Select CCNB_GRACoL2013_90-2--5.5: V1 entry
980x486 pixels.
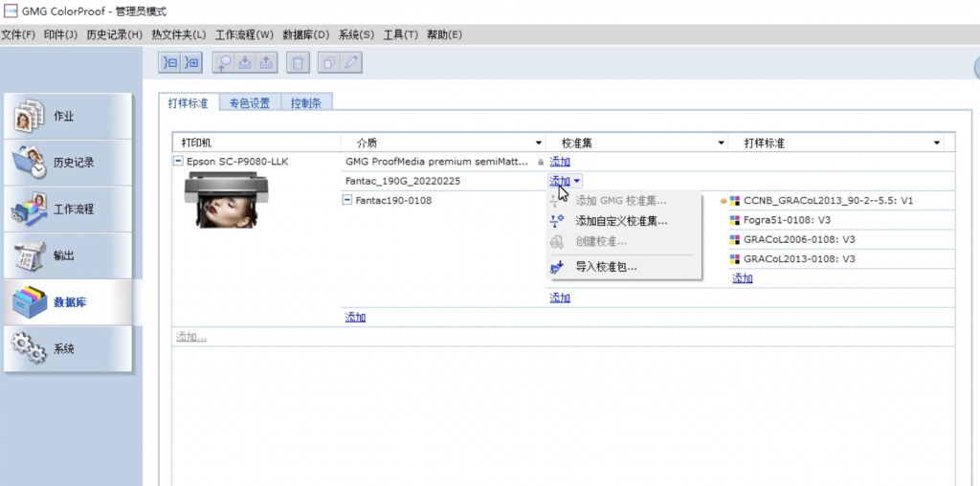tap(829, 201)
